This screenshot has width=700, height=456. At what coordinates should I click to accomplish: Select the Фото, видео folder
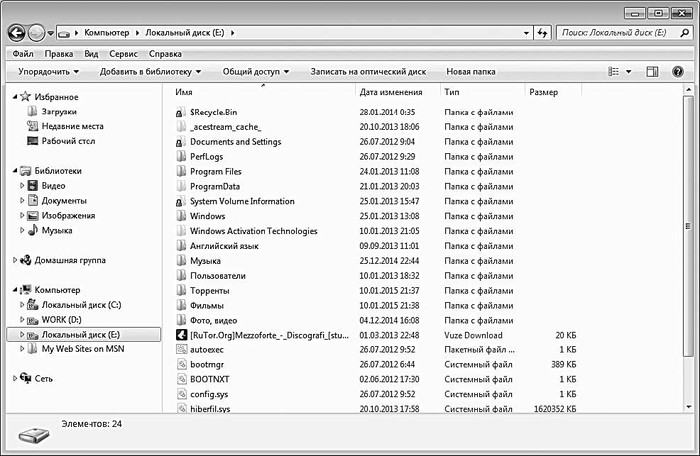tap(213, 320)
